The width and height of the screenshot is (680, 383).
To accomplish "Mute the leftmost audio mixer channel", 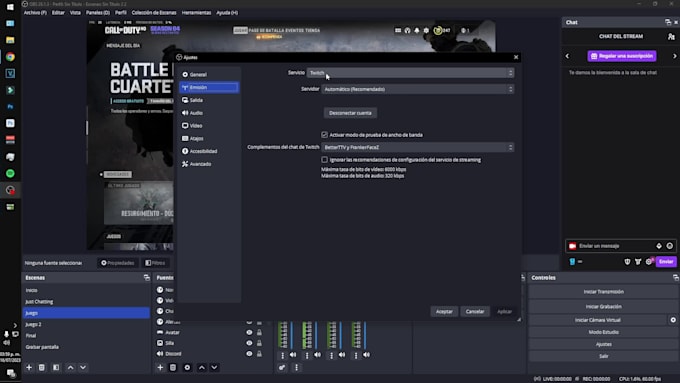I will (293, 355).
